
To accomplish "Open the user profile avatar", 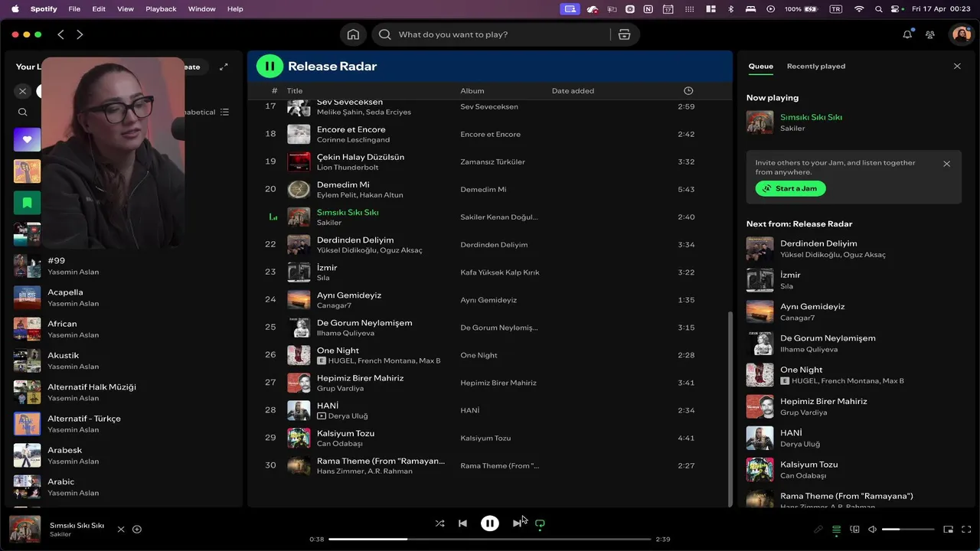I will [960, 34].
